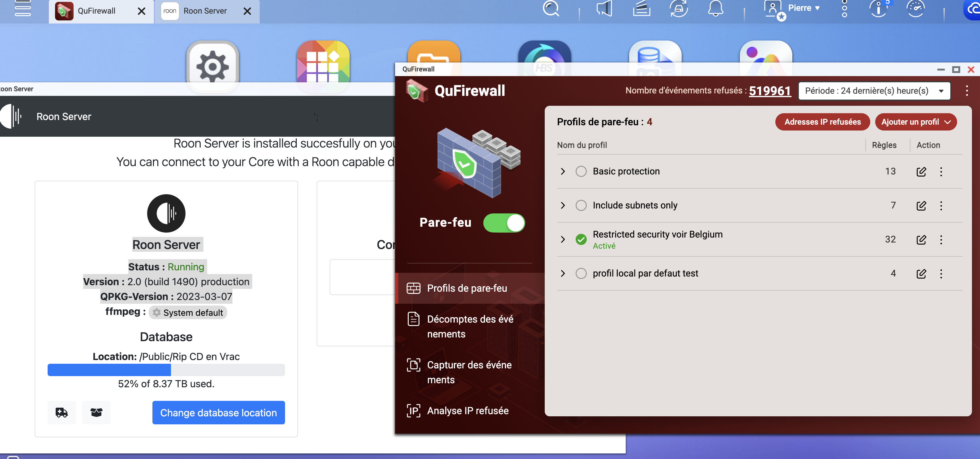Open the QTS main menu hamburger icon

coord(23,8)
